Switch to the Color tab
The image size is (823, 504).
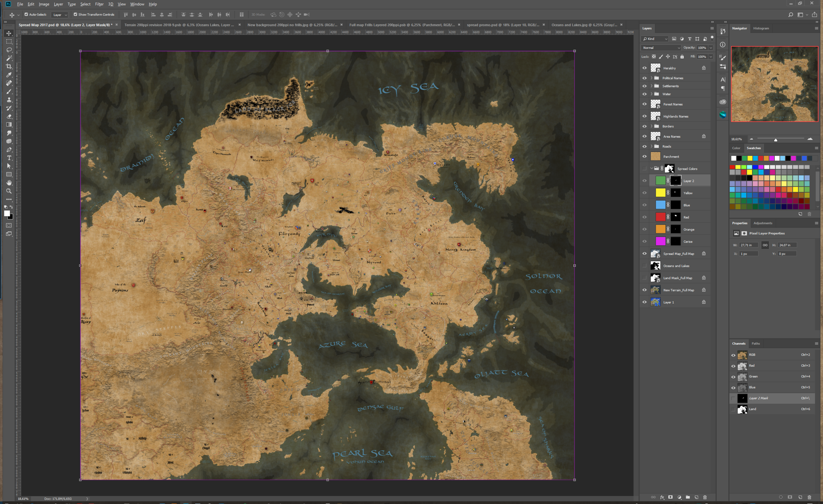pyautogui.click(x=736, y=148)
